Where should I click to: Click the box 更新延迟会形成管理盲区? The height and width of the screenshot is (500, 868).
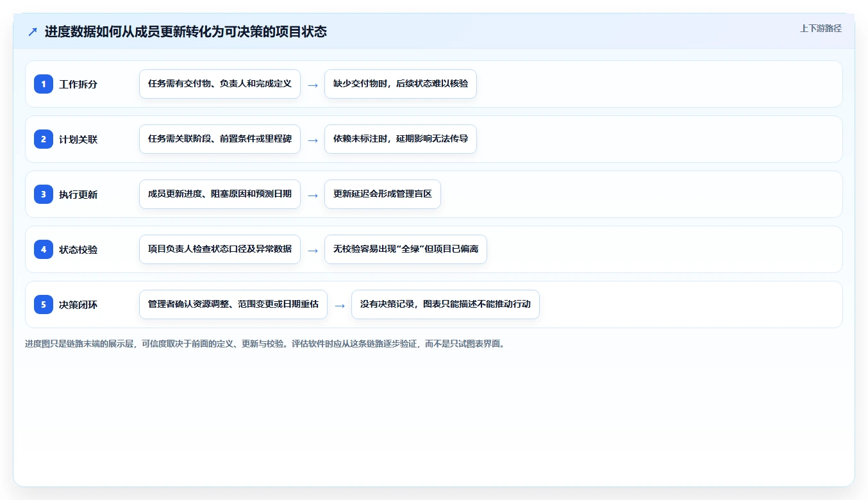383,194
